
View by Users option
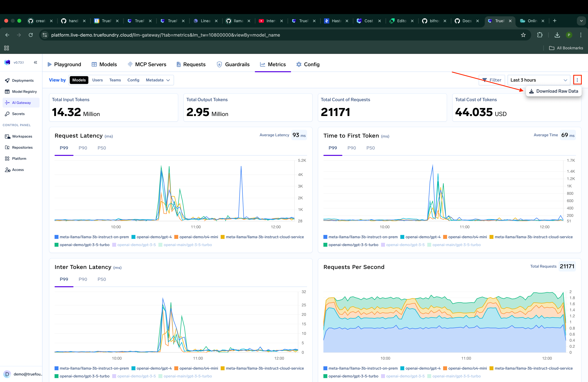pos(97,80)
